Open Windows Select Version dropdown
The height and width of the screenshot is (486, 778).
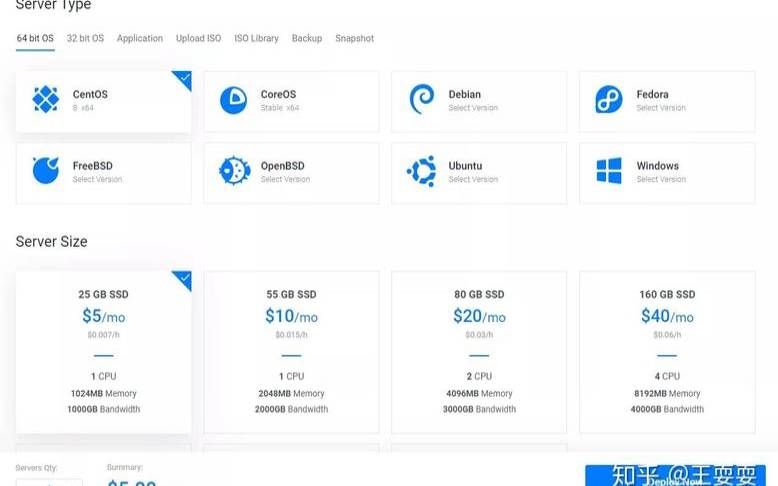661,180
